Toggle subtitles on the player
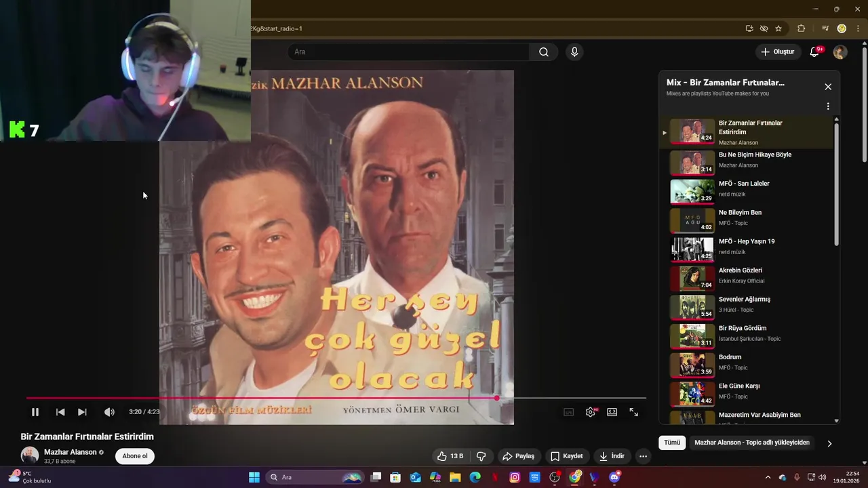 coord(569,412)
